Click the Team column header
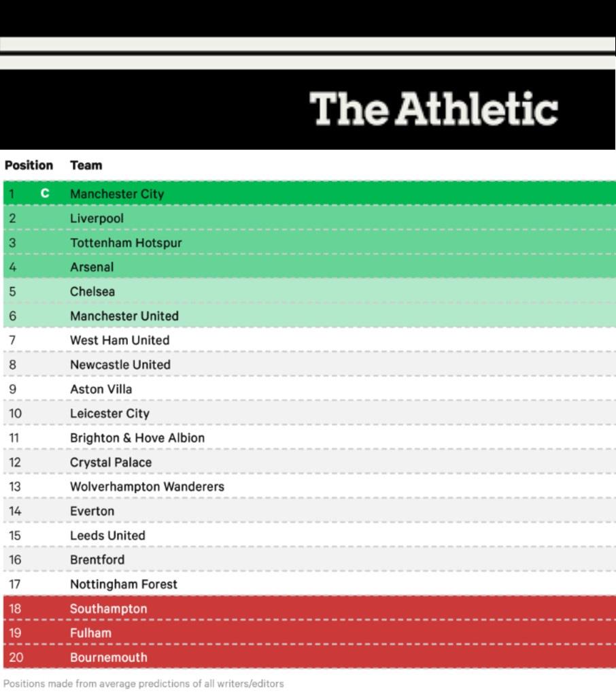The height and width of the screenshot is (694, 616). pyautogui.click(x=86, y=165)
